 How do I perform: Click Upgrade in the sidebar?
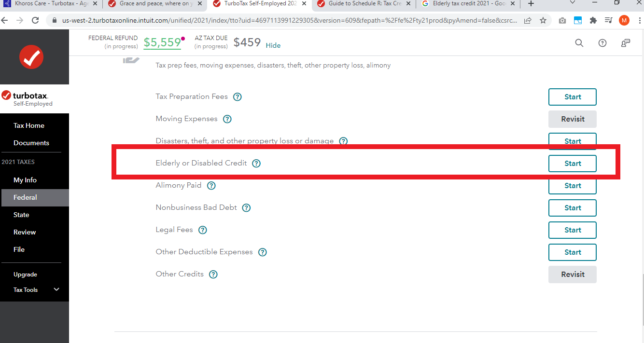point(25,274)
